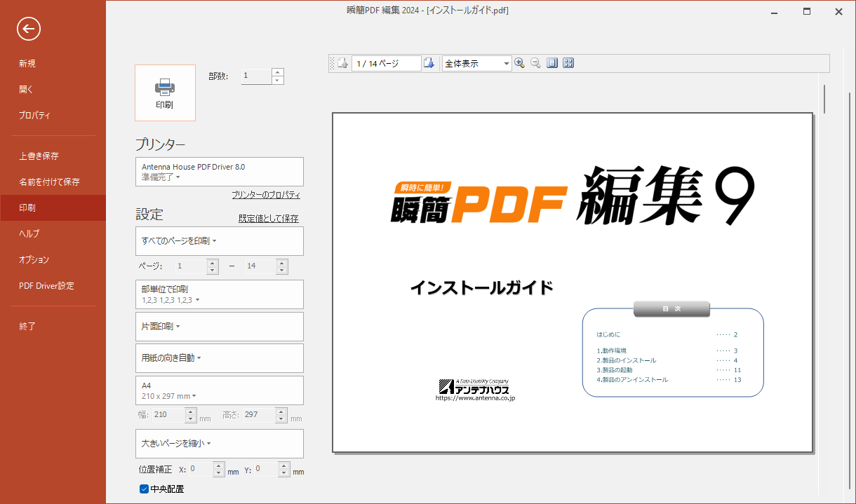Click the start page number field
Viewport: 856px width, 504px height.
pyautogui.click(x=191, y=266)
